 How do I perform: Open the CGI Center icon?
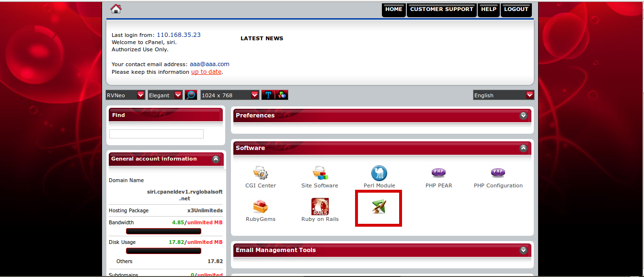point(260,173)
